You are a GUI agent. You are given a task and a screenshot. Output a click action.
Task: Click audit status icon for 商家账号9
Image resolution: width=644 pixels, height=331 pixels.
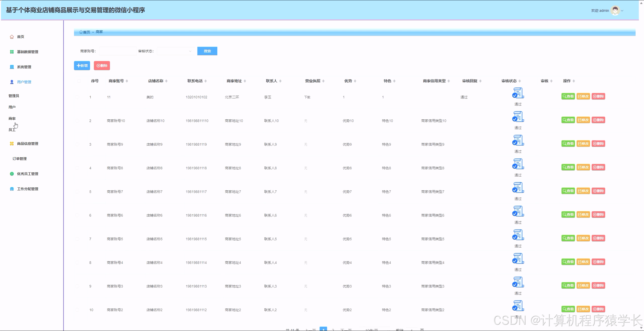pyautogui.click(x=518, y=140)
